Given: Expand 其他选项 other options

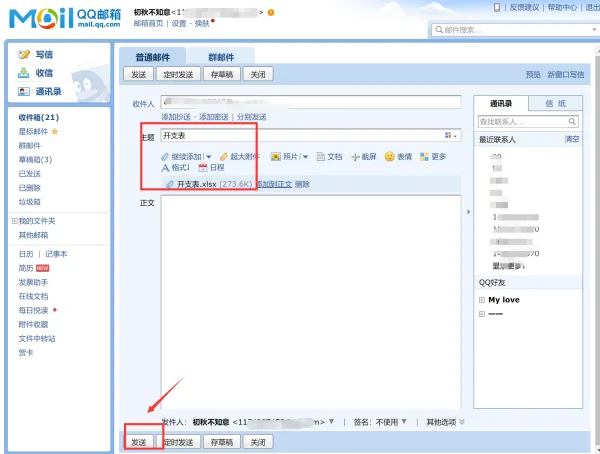Looking at the screenshot, I should (445, 422).
